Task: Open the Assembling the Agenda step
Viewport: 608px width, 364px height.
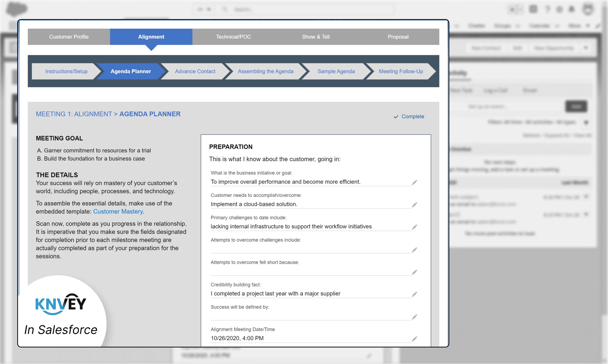Action: [265, 71]
